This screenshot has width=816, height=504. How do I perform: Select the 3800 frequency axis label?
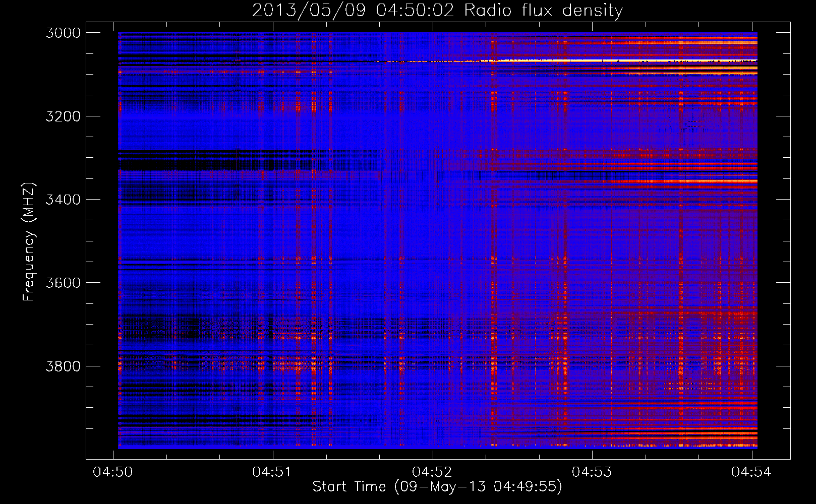[63, 366]
